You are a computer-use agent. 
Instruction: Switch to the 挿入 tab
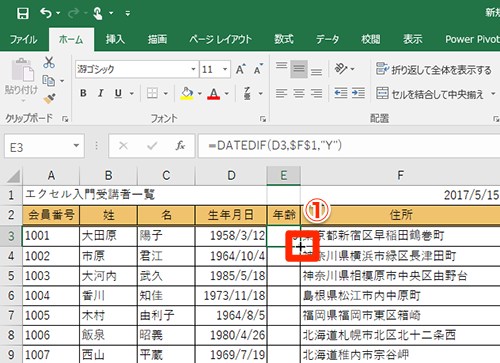coord(115,39)
